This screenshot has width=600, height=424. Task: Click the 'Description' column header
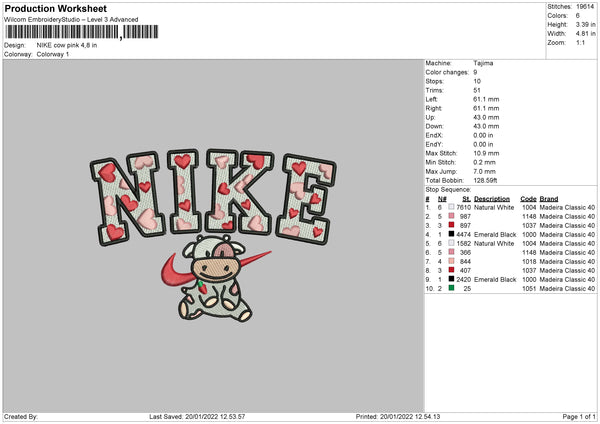(x=492, y=199)
